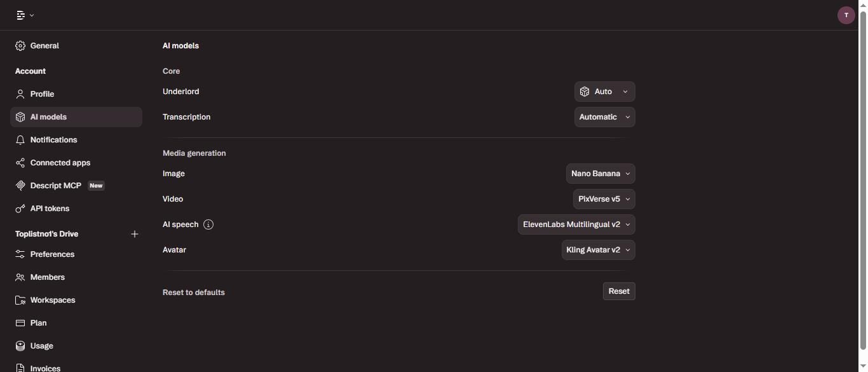
Task: Open the Usage page
Action: point(76,346)
